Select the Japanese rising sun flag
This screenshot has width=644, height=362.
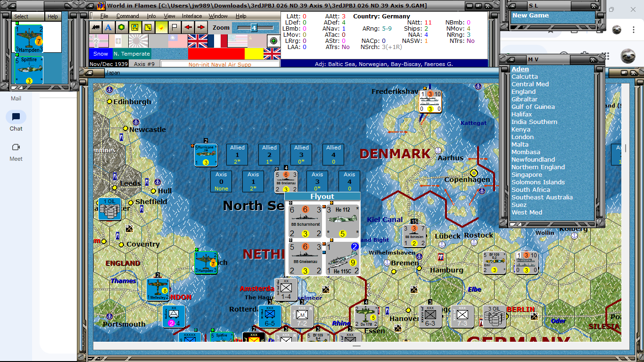pyautogui.click(x=138, y=41)
